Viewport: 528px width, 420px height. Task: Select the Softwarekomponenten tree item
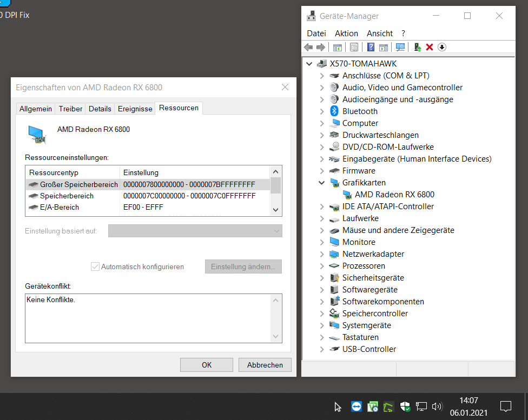383,302
